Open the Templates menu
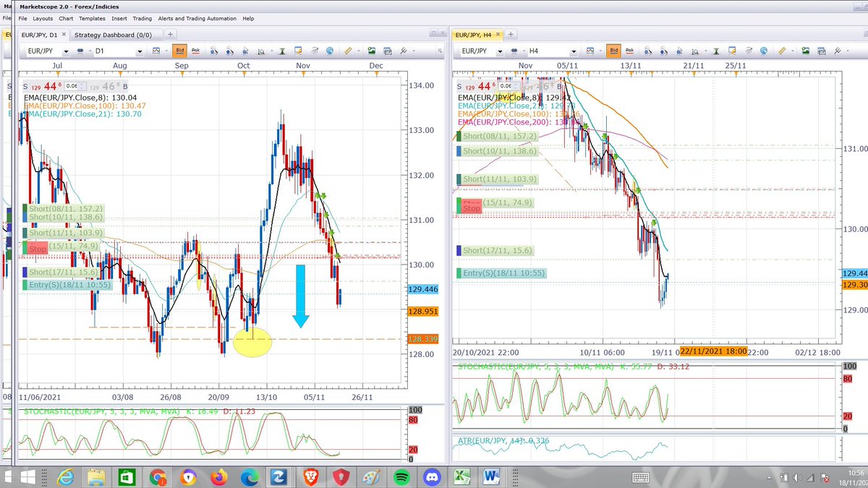 click(x=92, y=18)
